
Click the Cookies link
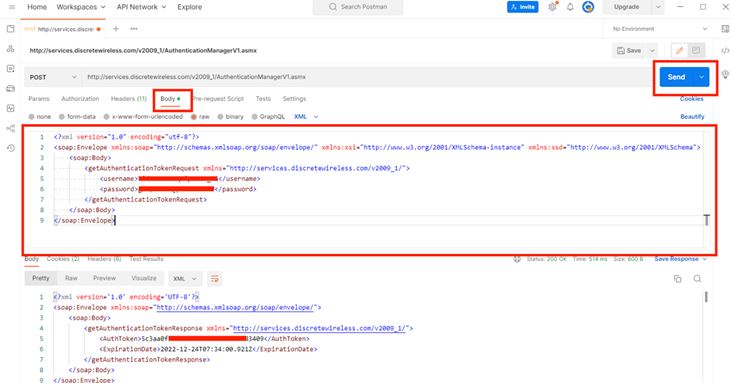click(691, 99)
